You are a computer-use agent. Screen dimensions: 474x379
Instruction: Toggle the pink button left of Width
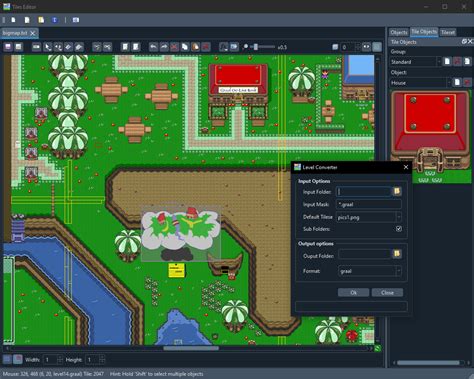(18, 359)
